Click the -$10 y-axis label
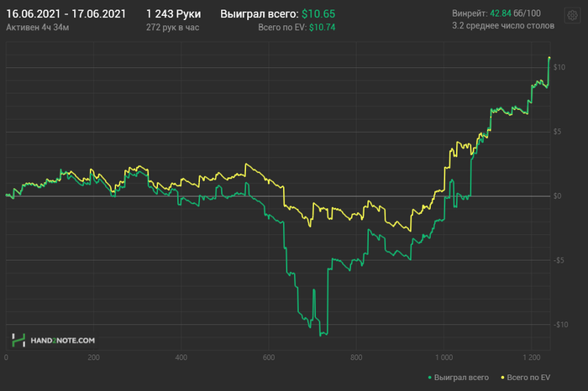This screenshot has height=391, width=588. pyautogui.click(x=560, y=325)
